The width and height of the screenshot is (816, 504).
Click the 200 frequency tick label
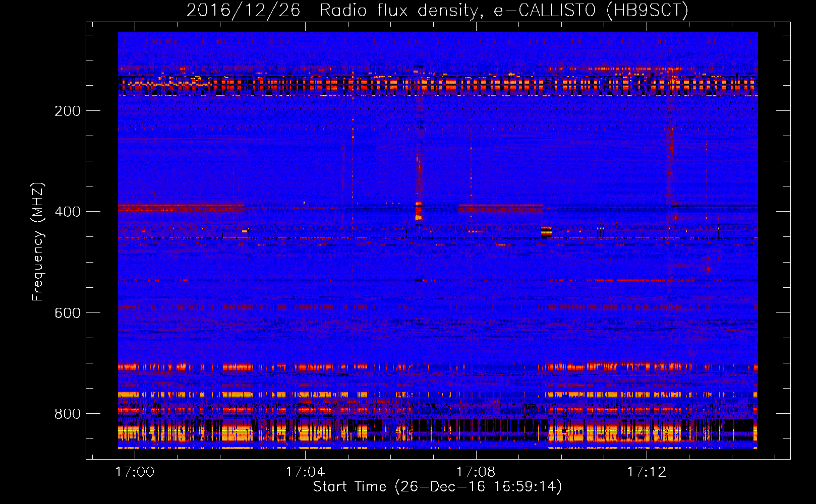tap(68, 111)
